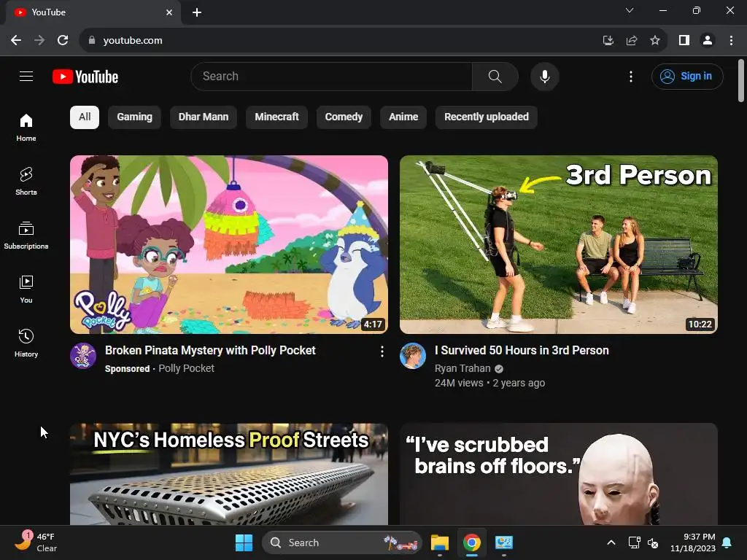
Task: Open YouTube settings three-dot menu
Action: coord(631,76)
